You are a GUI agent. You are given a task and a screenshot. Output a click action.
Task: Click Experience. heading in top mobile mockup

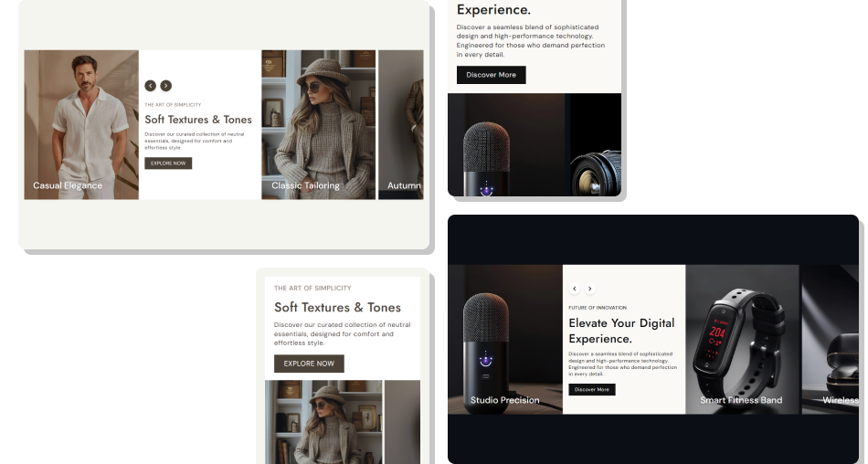(x=493, y=10)
